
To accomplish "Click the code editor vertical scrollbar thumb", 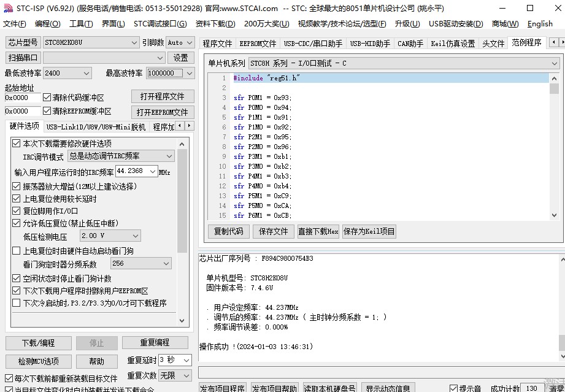I will coord(554,88).
